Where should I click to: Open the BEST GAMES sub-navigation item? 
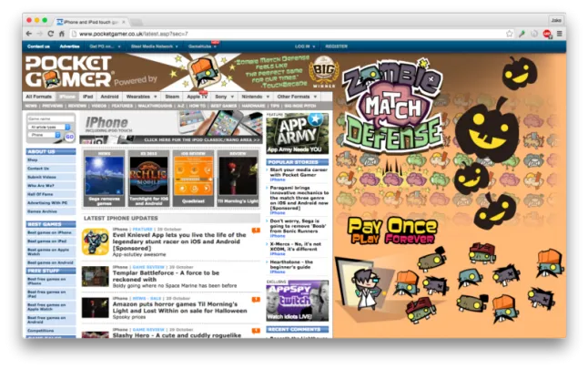[x=224, y=107]
